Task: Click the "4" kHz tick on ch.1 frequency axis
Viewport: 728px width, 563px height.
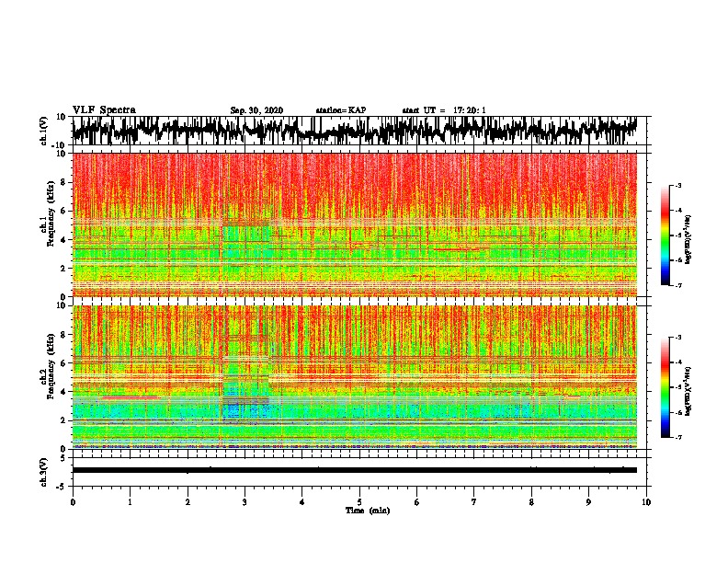Action: pos(64,240)
